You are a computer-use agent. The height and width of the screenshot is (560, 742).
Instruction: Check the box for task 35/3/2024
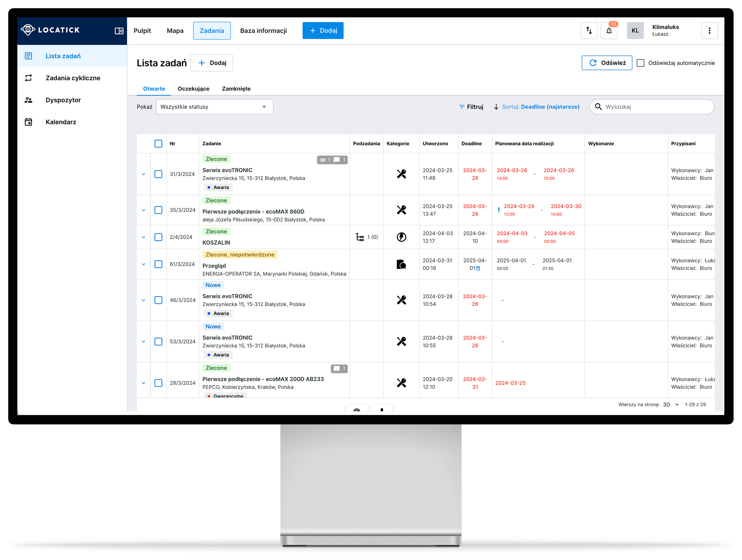pyautogui.click(x=158, y=210)
